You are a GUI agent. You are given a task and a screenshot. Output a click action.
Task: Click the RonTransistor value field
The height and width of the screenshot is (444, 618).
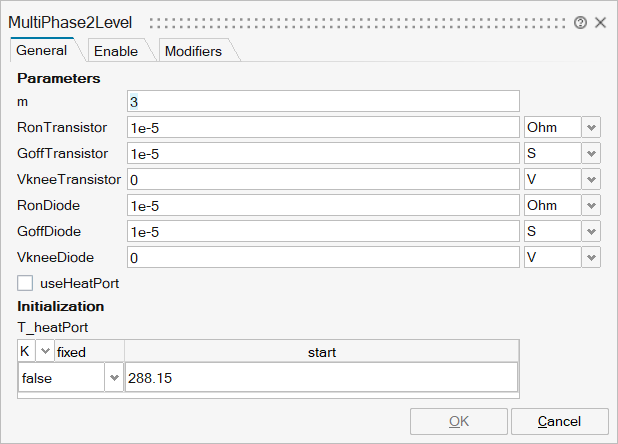click(x=323, y=127)
